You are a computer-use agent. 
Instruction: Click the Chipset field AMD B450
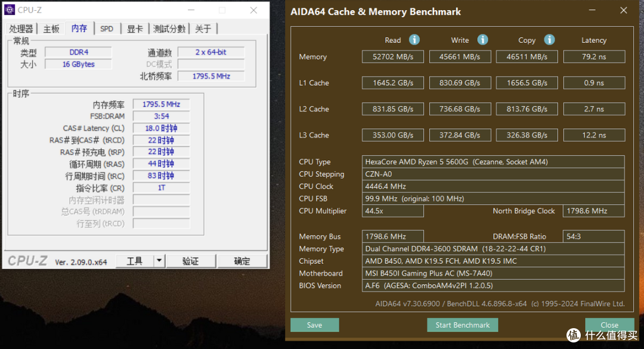[493, 261]
